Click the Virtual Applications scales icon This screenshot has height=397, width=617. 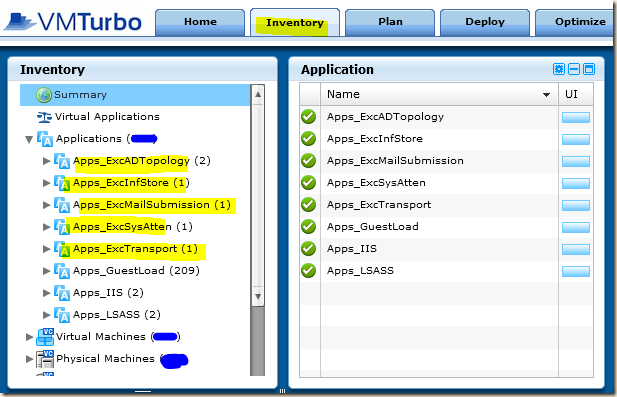pos(44,117)
